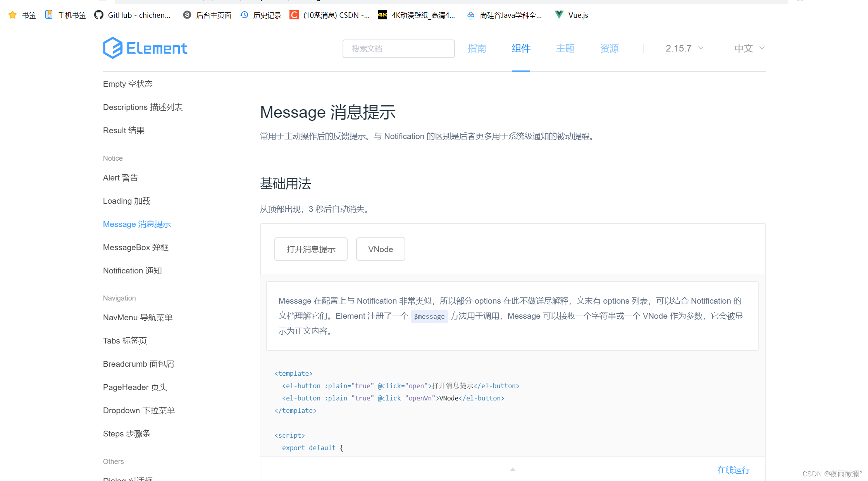Open the Vue.js bookmark icon

(x=559, y=15)
